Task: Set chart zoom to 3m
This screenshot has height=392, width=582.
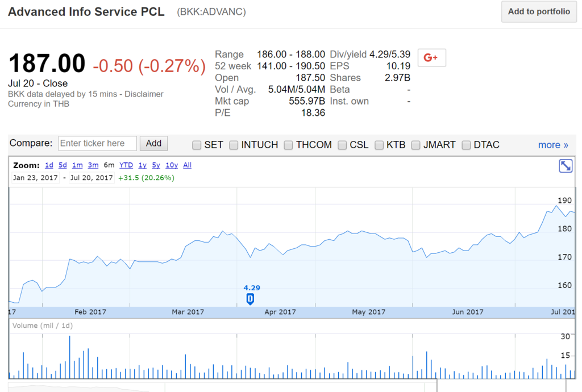Action: (x=93, y=165)
